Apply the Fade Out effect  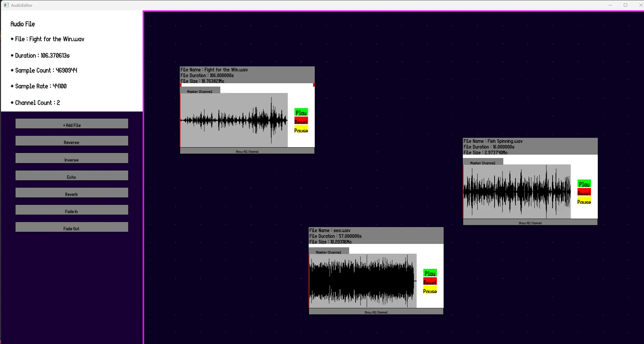72,227
